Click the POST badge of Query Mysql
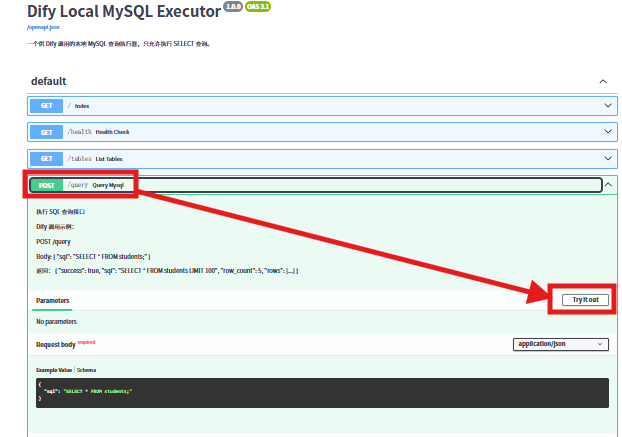 [x=46, y=185]
